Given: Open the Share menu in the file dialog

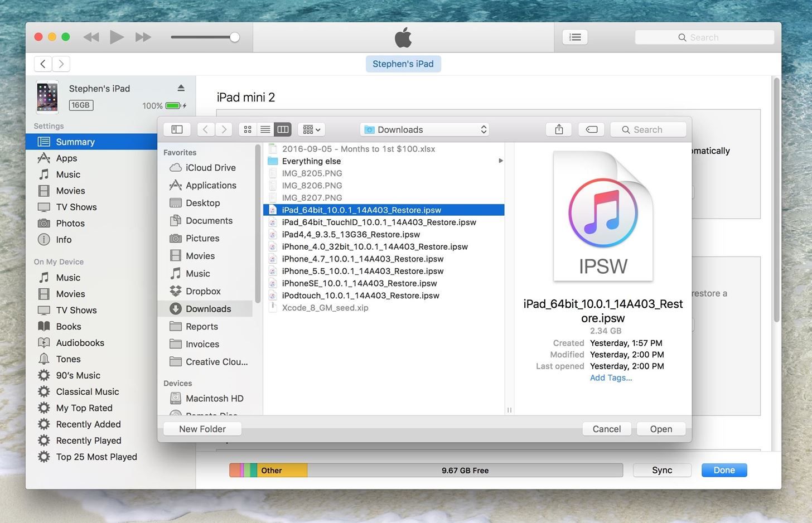Looking at the screenshot, I should point(558,129).
